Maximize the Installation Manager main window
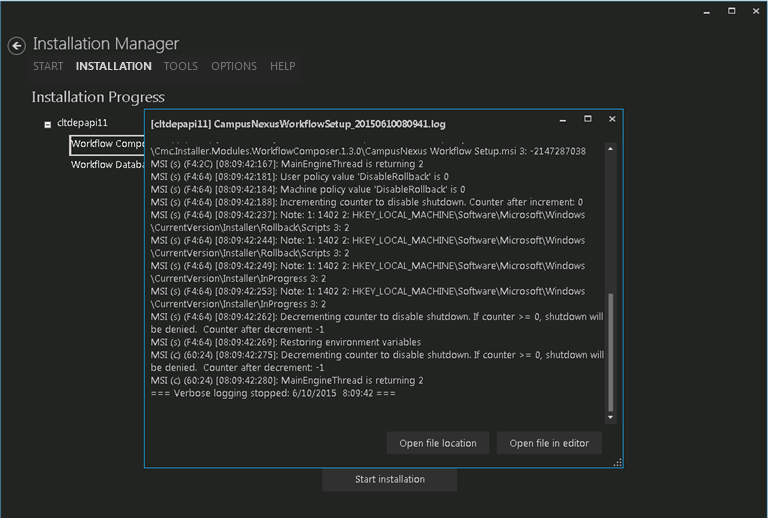The width and height of the screenshot is (768, 518). point(731,11)
